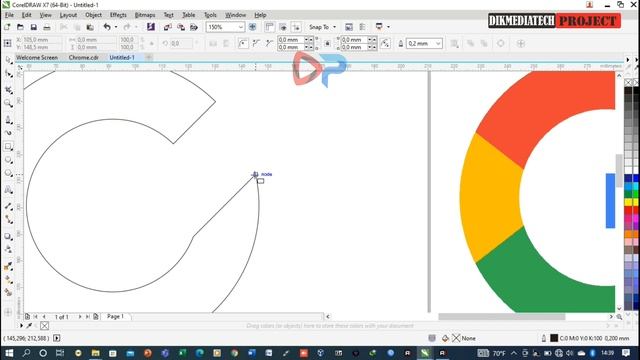Click the Full-screen preview icon next to zoom
Screen dimensions: 640x360
[x=253, y=27]
